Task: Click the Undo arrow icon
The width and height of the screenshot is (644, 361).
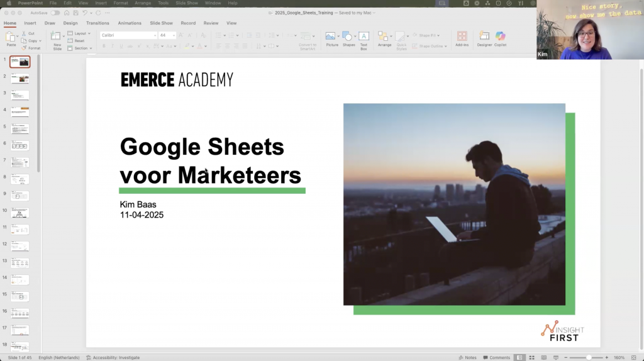Action: [x=85, y=13]
